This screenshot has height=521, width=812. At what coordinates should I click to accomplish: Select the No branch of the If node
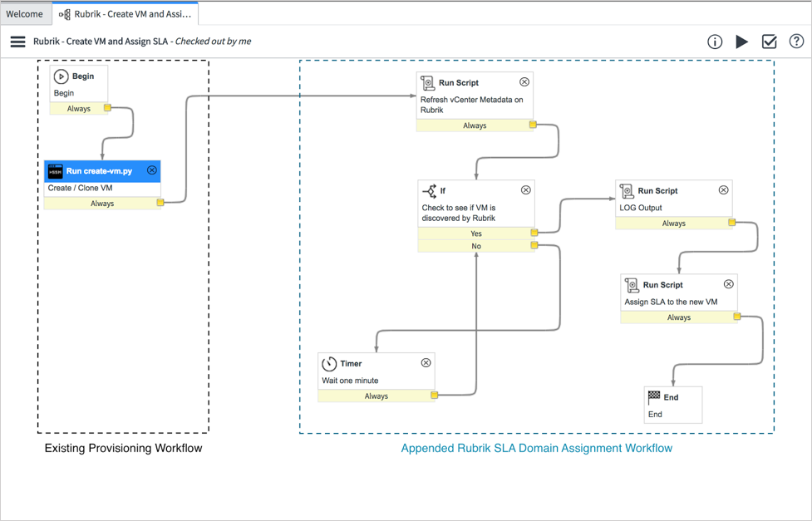click(476, 245)
